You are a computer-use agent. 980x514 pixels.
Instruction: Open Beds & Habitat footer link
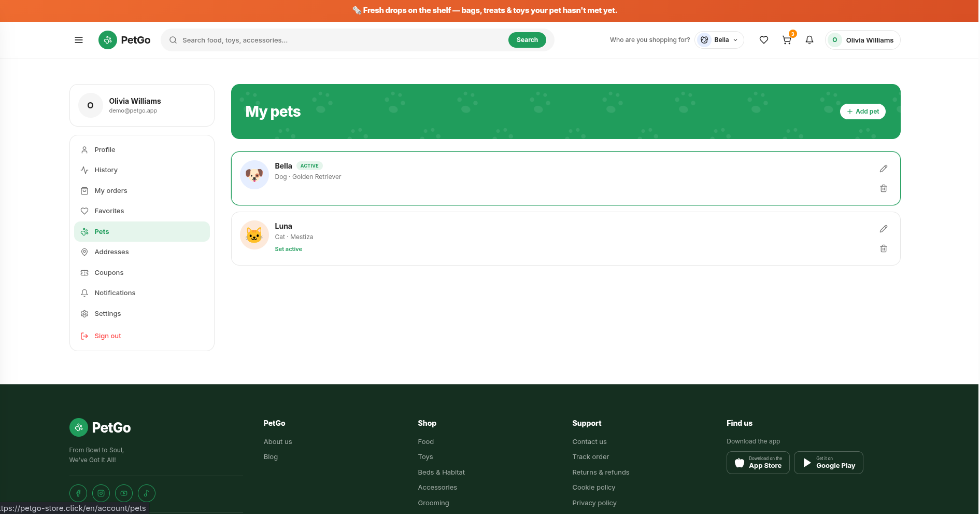442,473
